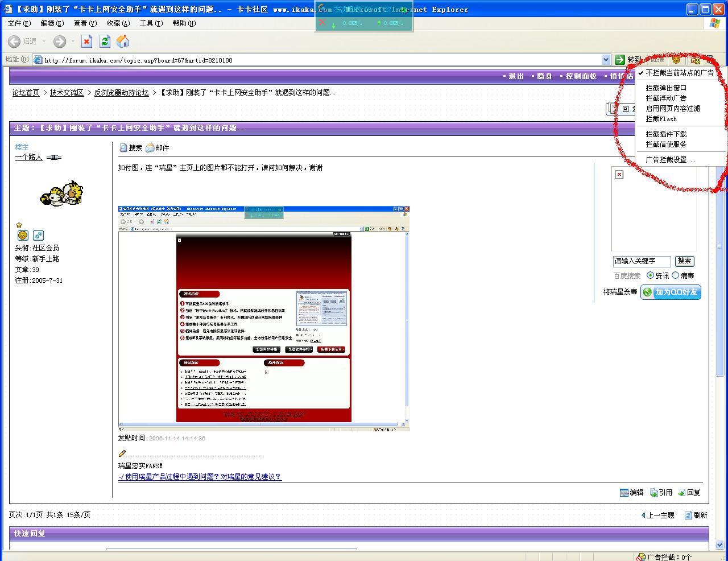This screenshot has width=728, height=561.
Task: Click the 加为QQ好友 button
Action: point(671,292)
